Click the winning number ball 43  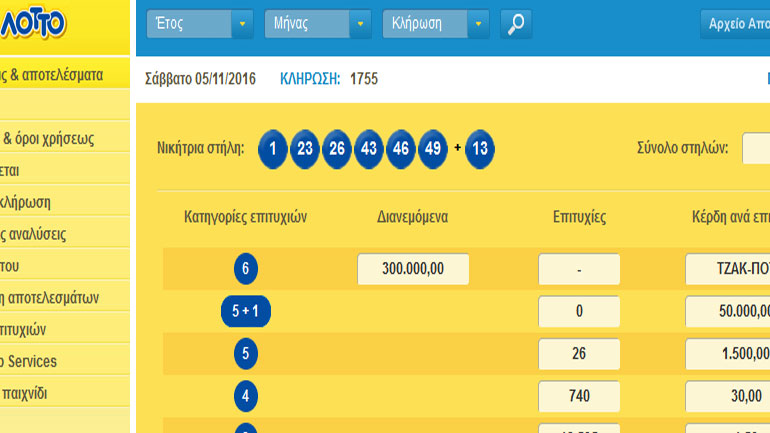click(x=369, y=149)
